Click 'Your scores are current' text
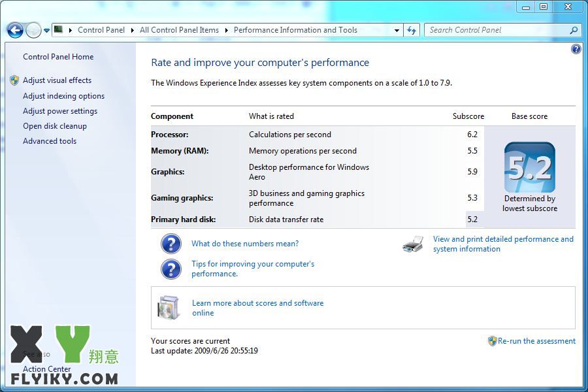 pyautogui.click(x=191, y=341)
